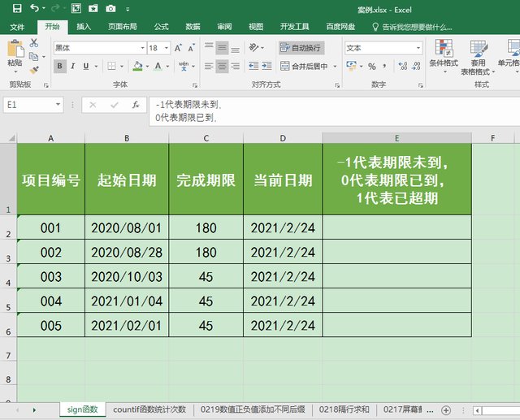520x420 pixels.
Task: Click the camera icon in quick access toolbar
Action: (x=110, y=9)
